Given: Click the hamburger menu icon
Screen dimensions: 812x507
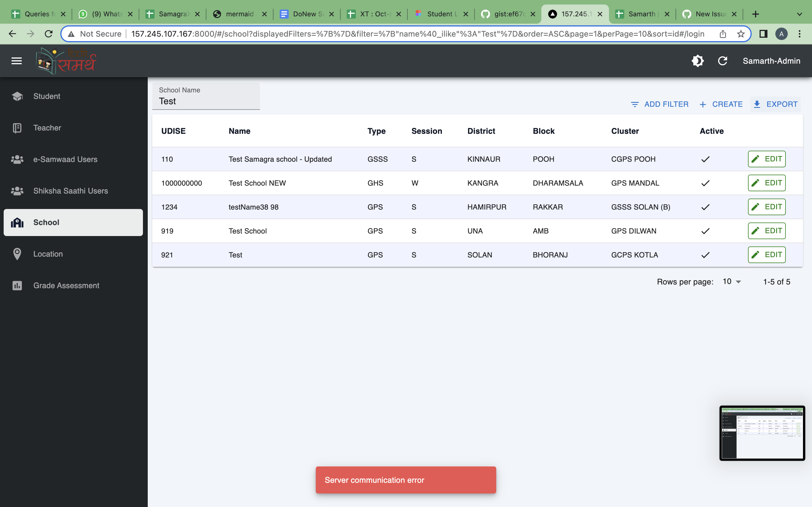Looking at the screenshot, I should tap(16, 61).
